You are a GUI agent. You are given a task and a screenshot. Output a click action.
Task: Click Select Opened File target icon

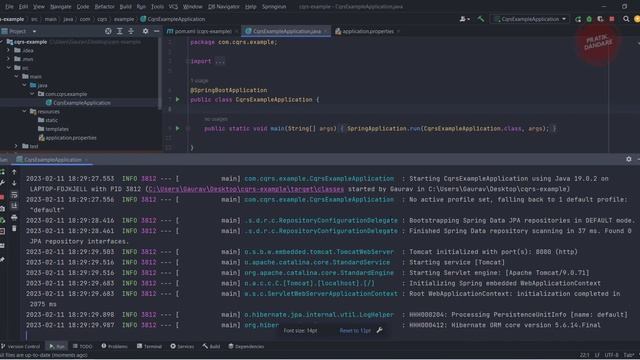pos(108,31)
